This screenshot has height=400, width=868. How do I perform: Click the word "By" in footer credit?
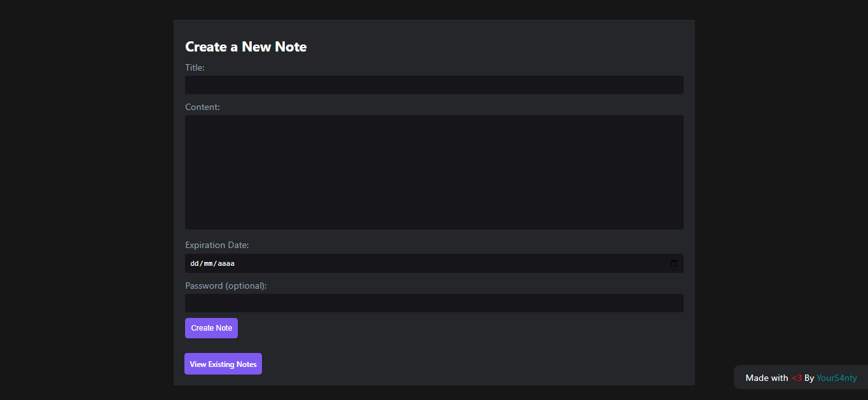pyautogui.click(x=809, y=378)
